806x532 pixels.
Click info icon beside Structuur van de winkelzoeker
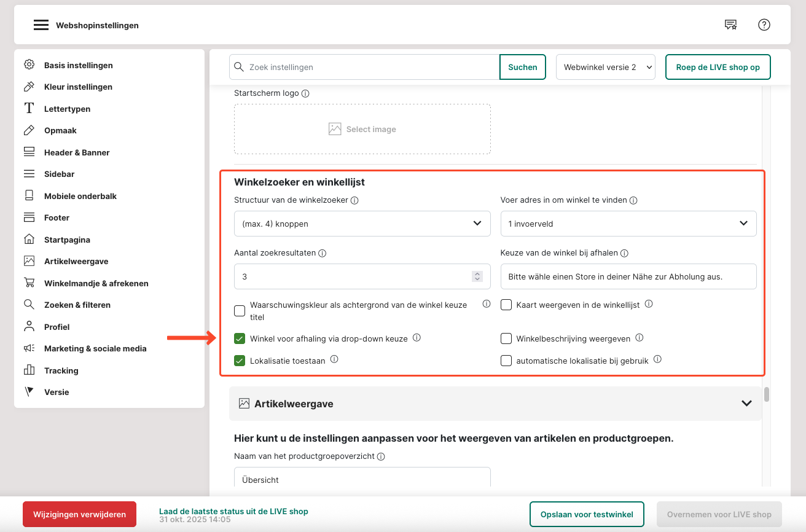point(354,200)
